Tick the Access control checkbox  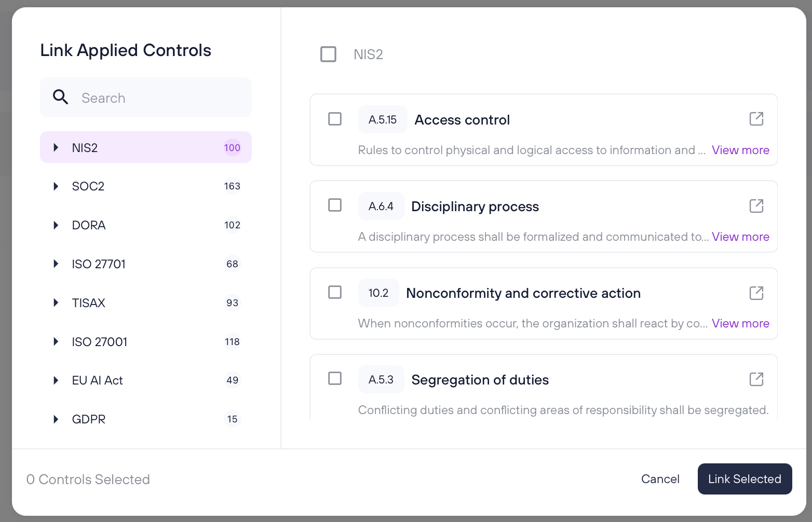335,119
